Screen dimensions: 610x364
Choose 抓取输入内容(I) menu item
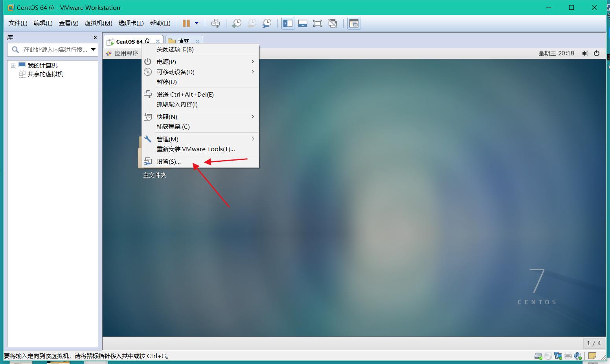click(x=200, y=104)
